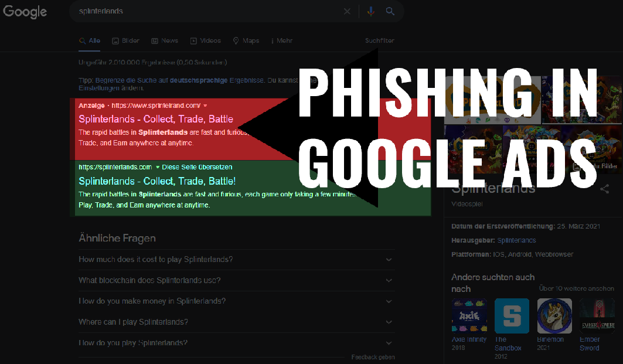Viewport: 623px width, 364px height.
Task: Expand 'What blockchain does Splinterlands use?'
Action: click(237, 281)
